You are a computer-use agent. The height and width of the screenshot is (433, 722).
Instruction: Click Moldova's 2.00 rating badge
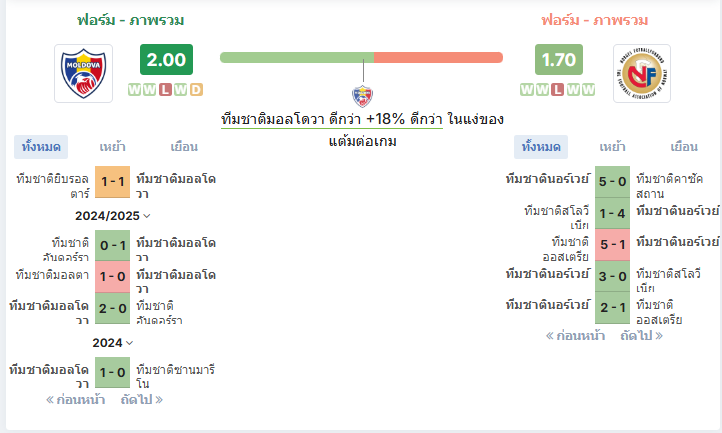pos(166,59)
